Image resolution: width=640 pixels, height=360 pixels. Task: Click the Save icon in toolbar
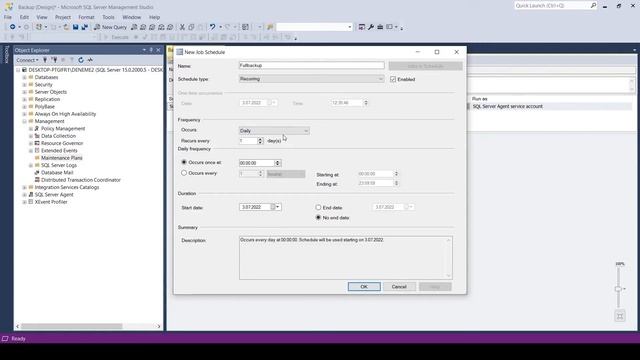76,27
